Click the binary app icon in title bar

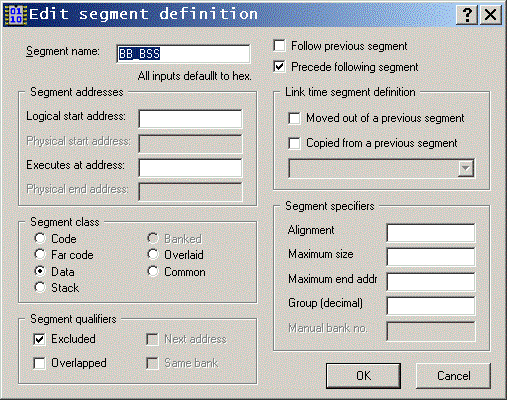pyautogui.click(x=15, y=15)
